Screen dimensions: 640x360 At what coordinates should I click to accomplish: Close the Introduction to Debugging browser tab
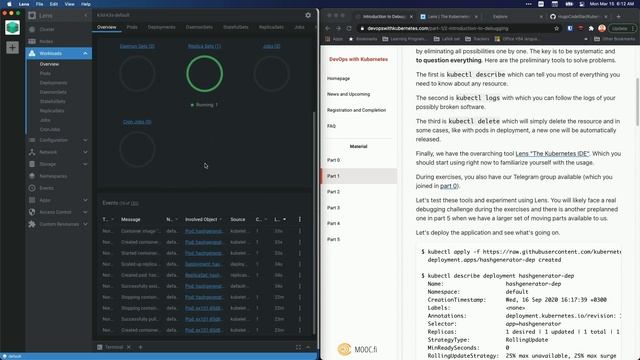(x=411, y=17)
